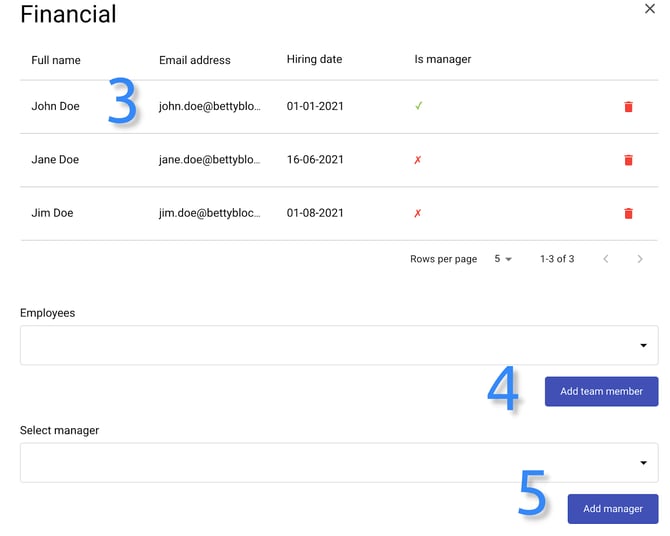
Task: Click John Doe's green manager checkmark
Action: (418, 106)
